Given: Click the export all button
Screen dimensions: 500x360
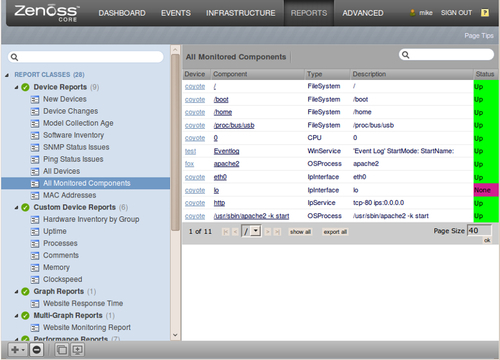Looking at the screenshot, I should point(335,232).
